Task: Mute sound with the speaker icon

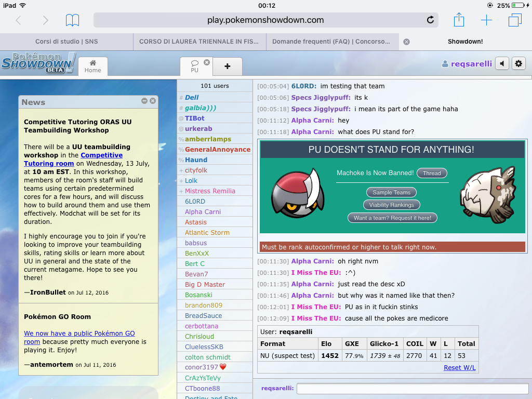Action: coord(502,63)
